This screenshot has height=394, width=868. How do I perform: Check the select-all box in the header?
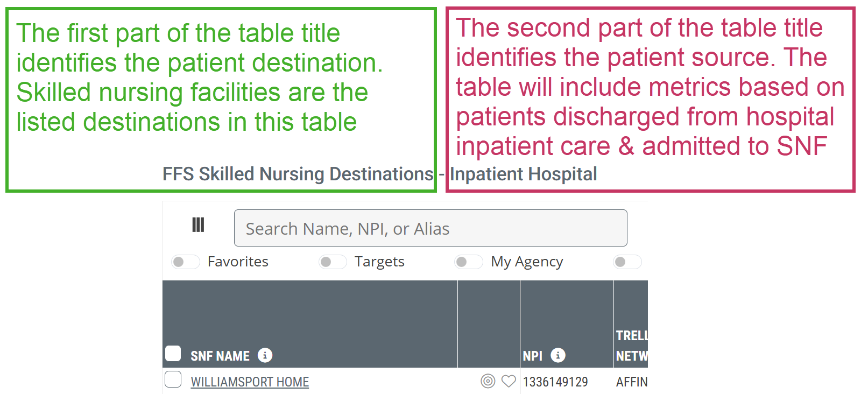tap(173, 354)
